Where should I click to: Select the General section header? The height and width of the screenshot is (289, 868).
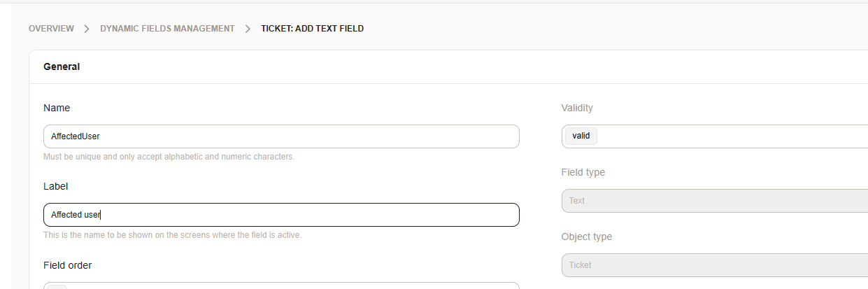pos(62,67)
